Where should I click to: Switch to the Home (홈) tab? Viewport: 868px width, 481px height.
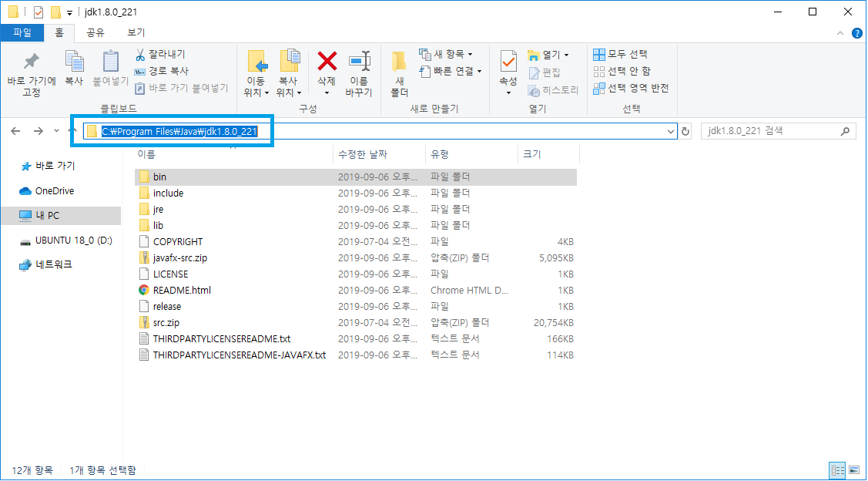tap(59, 32)
